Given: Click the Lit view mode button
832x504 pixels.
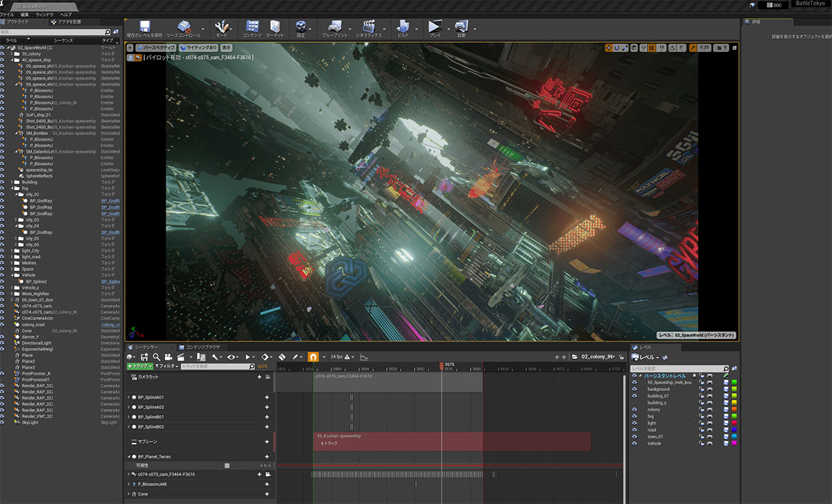Looking at the screenshot, I should pos(198,48).
